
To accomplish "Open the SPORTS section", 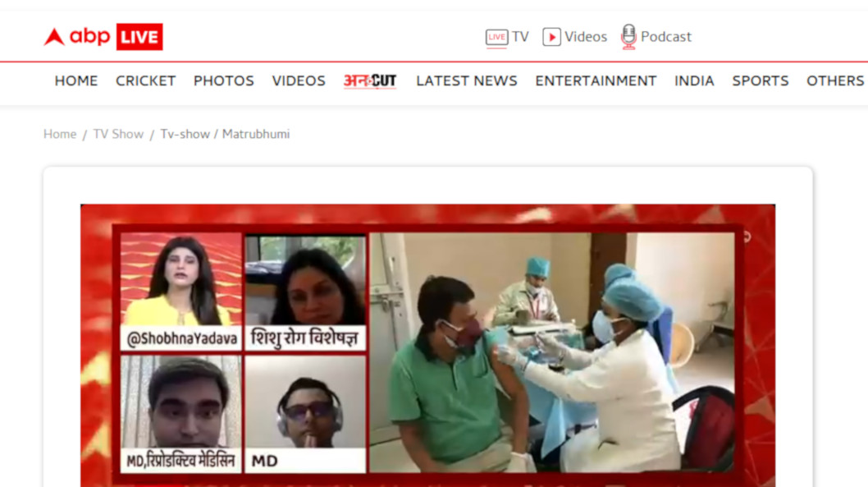I will tap(760, 80).
